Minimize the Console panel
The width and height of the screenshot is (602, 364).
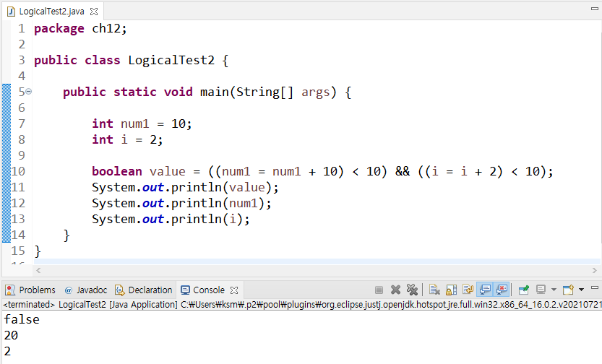tap(595, 287)
